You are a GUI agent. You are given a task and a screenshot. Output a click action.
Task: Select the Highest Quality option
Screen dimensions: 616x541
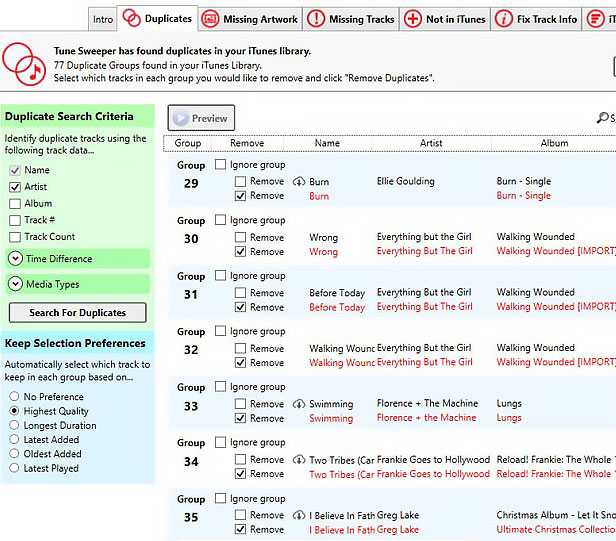pyautogui.click(x=14, y=411)
